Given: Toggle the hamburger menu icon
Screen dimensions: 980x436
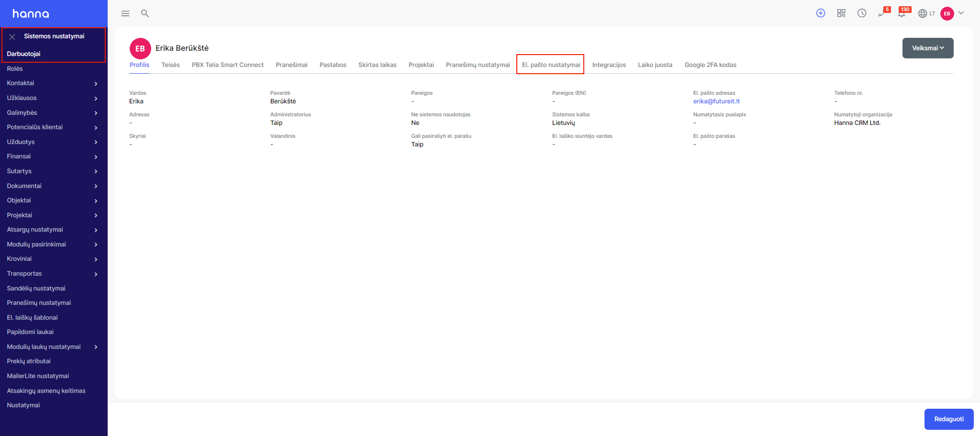Looking at the screenshot, I should click(x=125, y=13).
